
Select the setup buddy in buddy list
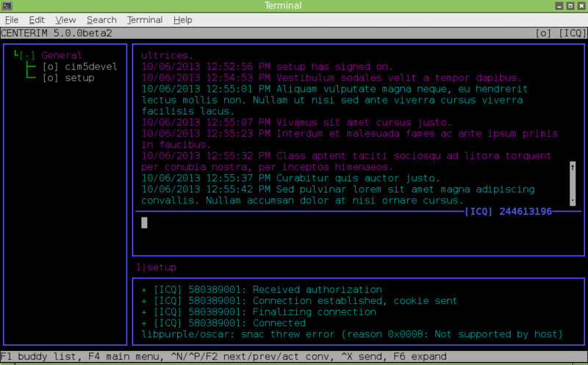79,78
